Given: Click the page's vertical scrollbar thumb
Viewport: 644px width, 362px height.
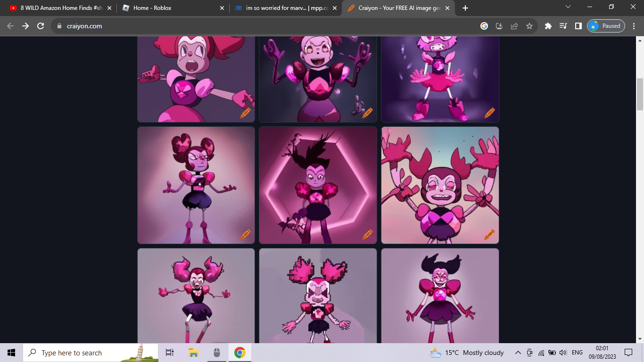Looking at the screenshot, I should pyautogui.click(x=640, y=93).
